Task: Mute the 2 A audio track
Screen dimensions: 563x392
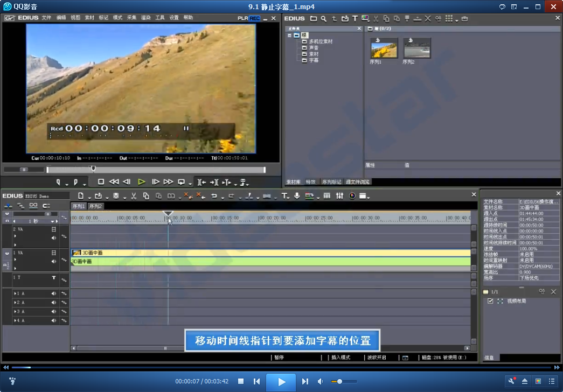Action: [53, 302]
